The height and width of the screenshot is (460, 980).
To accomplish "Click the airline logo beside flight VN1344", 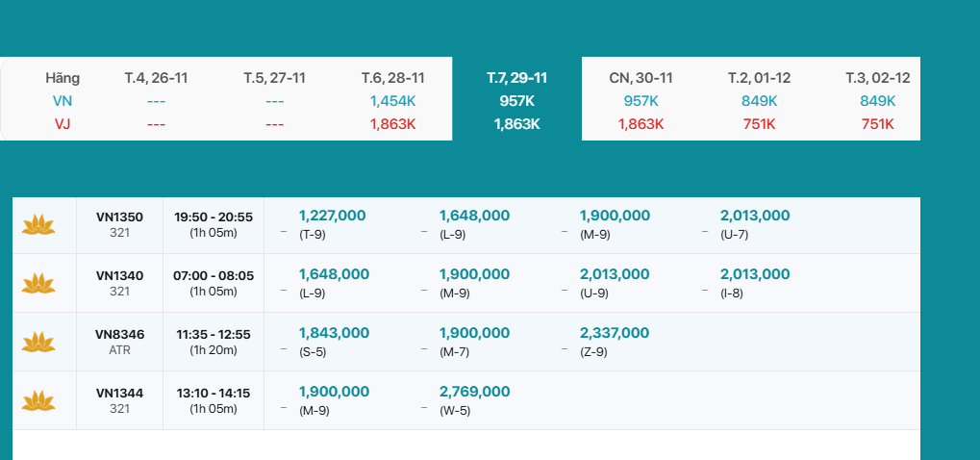I will [38, 400].
